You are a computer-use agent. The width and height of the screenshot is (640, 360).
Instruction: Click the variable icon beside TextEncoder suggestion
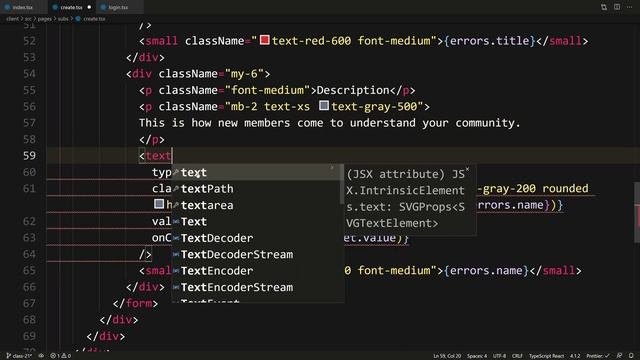[x=176, y=271]
